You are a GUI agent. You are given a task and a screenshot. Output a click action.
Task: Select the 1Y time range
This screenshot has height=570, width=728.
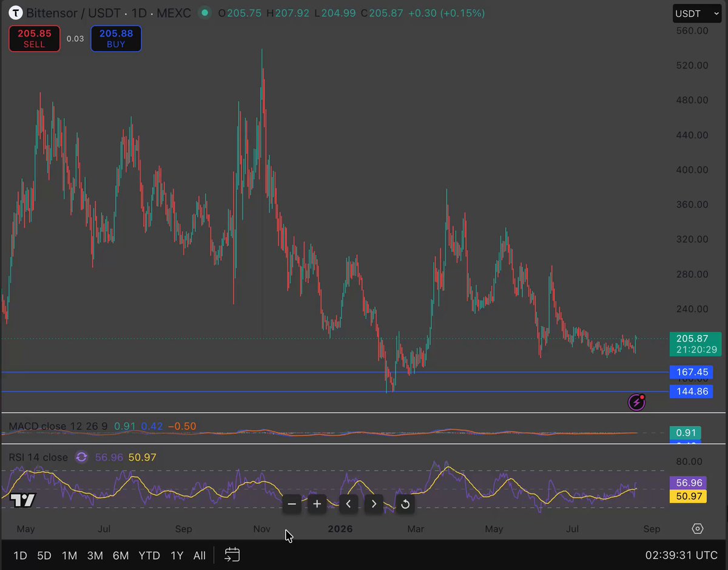click(177, 555)
